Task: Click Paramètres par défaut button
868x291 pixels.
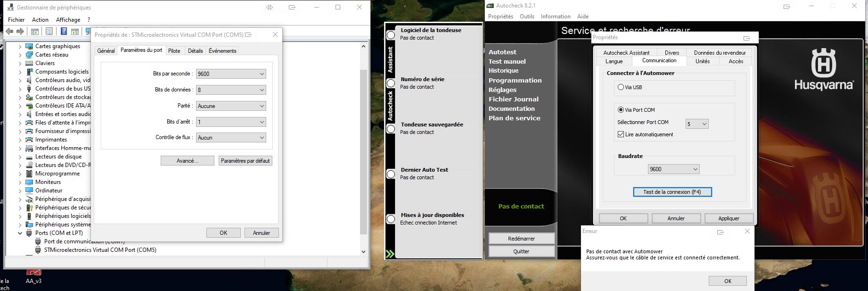Action: pos(246,161)
